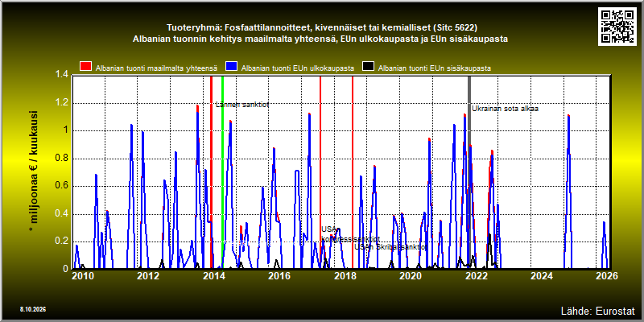Click the x-axis label 2022

click(x=476, y=276)
